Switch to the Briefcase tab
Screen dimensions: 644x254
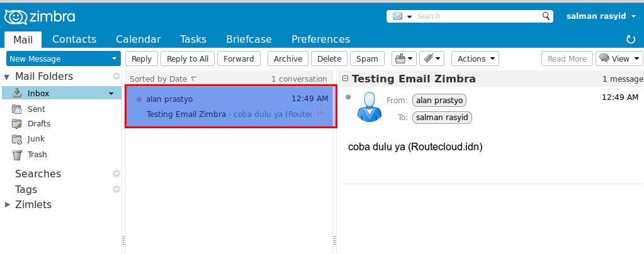click(249, 40)
